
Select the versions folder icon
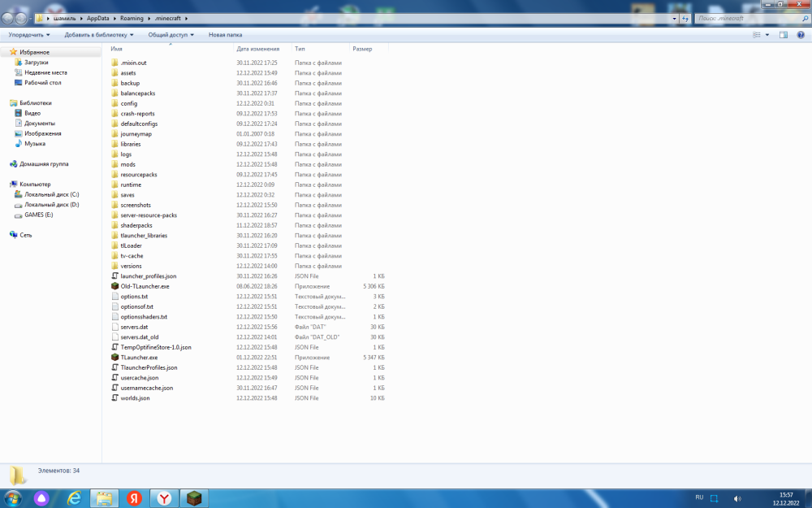point(115,266)
